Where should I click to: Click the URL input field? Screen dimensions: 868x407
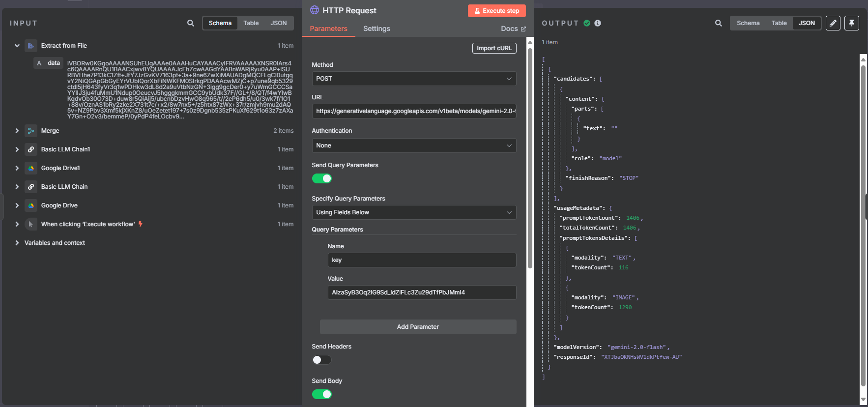[414, 111]
